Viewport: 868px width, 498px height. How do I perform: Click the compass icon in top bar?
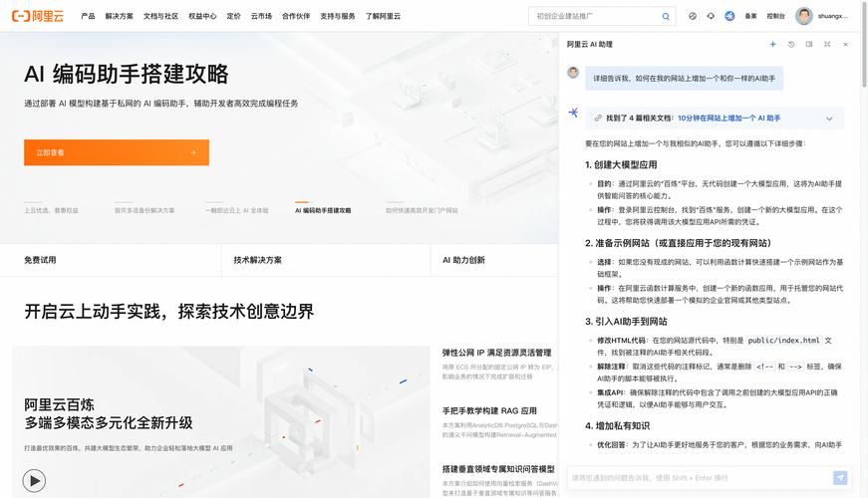[693, 16]
